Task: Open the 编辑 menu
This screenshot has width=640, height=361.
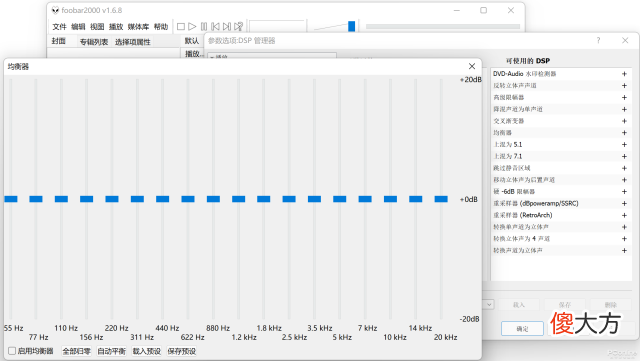Action: 78,27
